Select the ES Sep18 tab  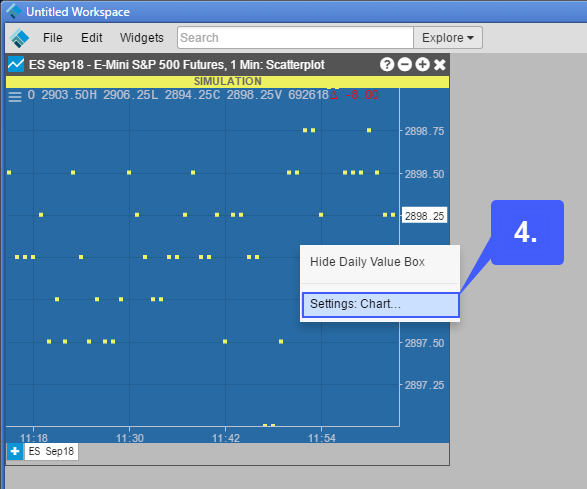tap(51, 451)
